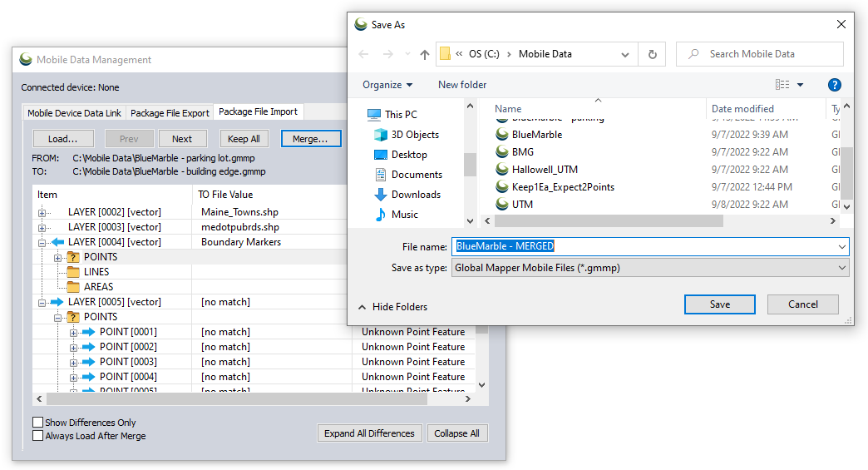The width and height of the screenshot is (868, 470).
Task: Click the Hallowell_UTM file icon
Action: point(502,170)
